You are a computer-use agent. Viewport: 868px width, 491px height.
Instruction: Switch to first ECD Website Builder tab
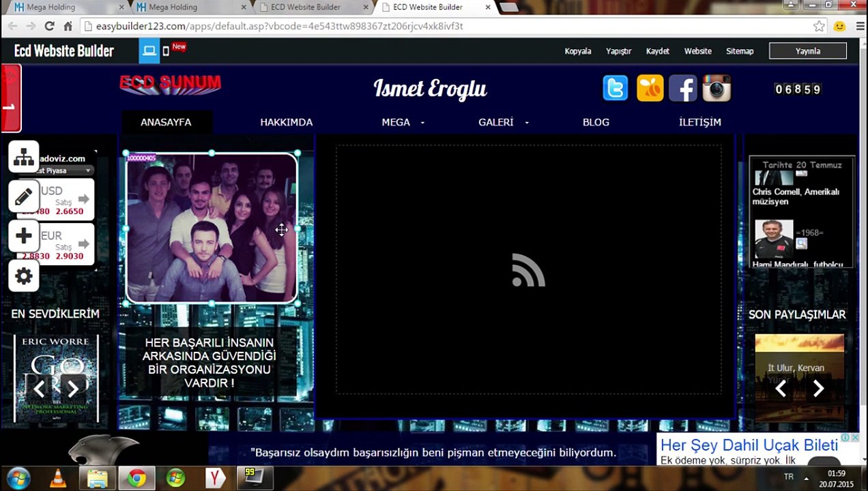[311, 8]
